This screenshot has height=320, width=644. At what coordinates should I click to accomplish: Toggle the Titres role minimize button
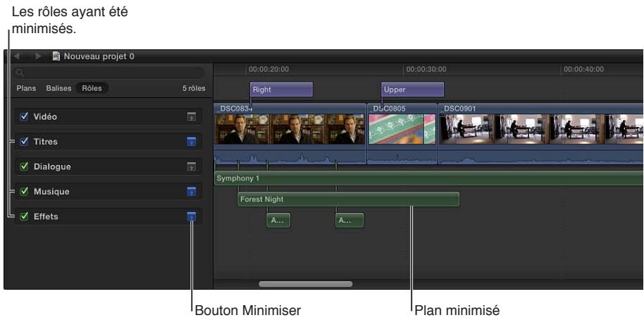pos(192,142)
